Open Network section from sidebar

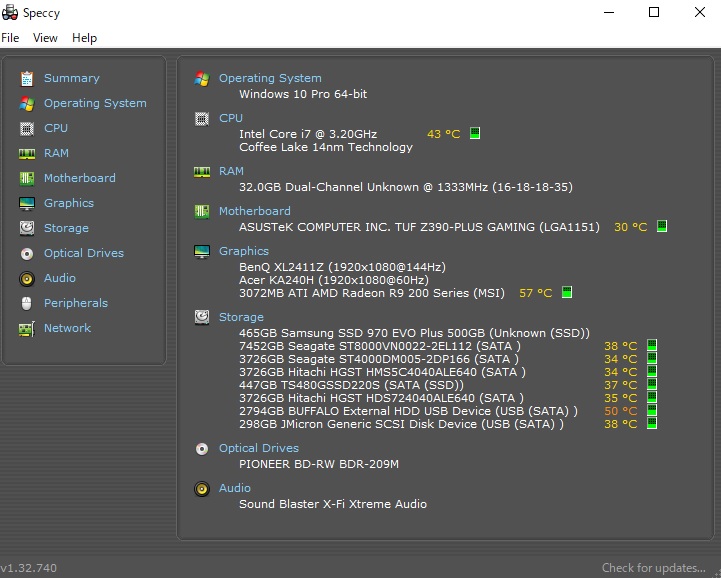(67, 328)
